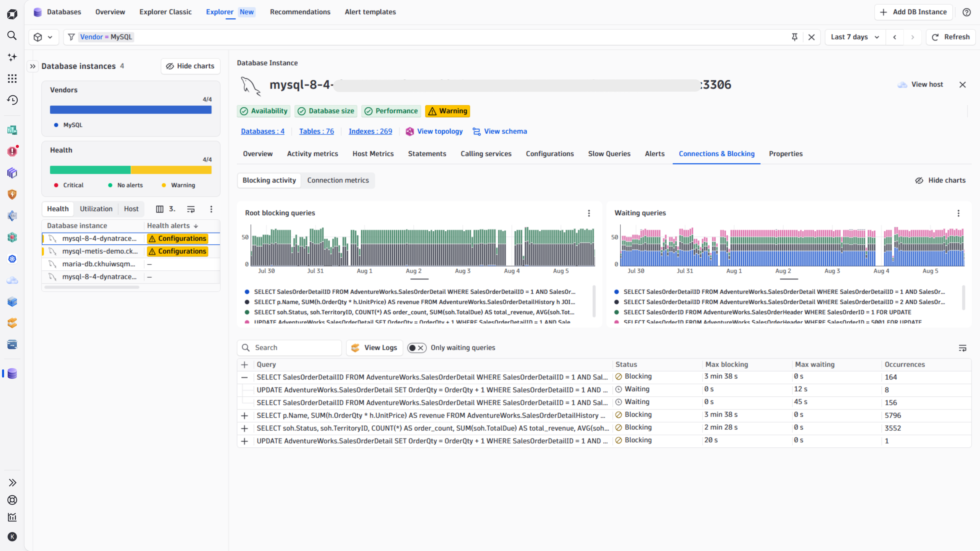Open the help question mark icon
The height and width of the screenshot is (551, 980).
tap(967, 12)
